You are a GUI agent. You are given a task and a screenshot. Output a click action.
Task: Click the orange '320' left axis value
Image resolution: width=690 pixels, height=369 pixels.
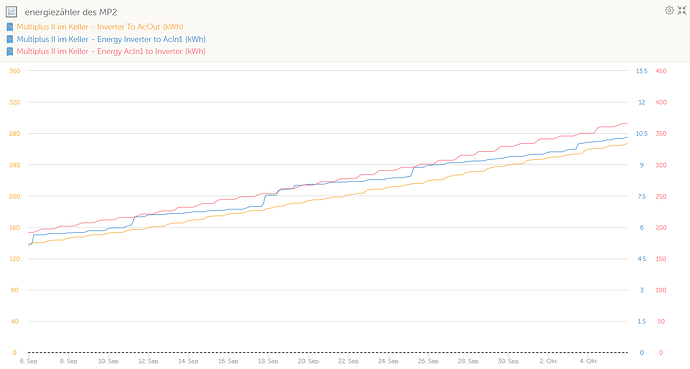pos(15,102)
